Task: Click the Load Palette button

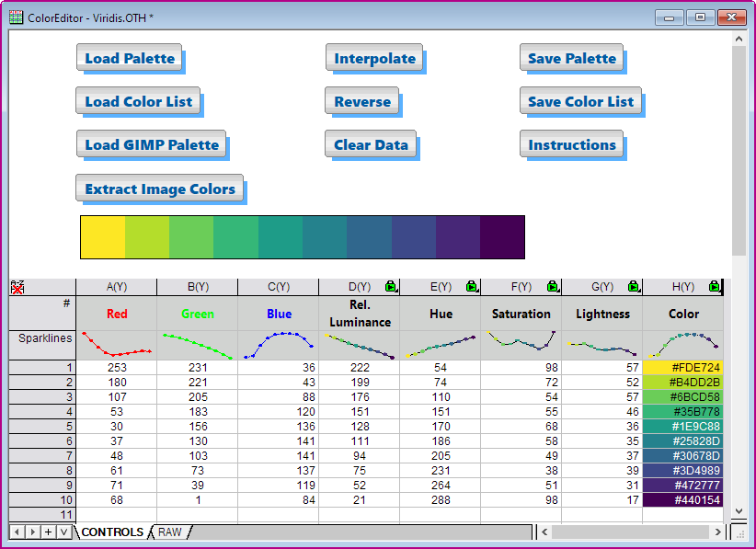Action: point(130,58)
